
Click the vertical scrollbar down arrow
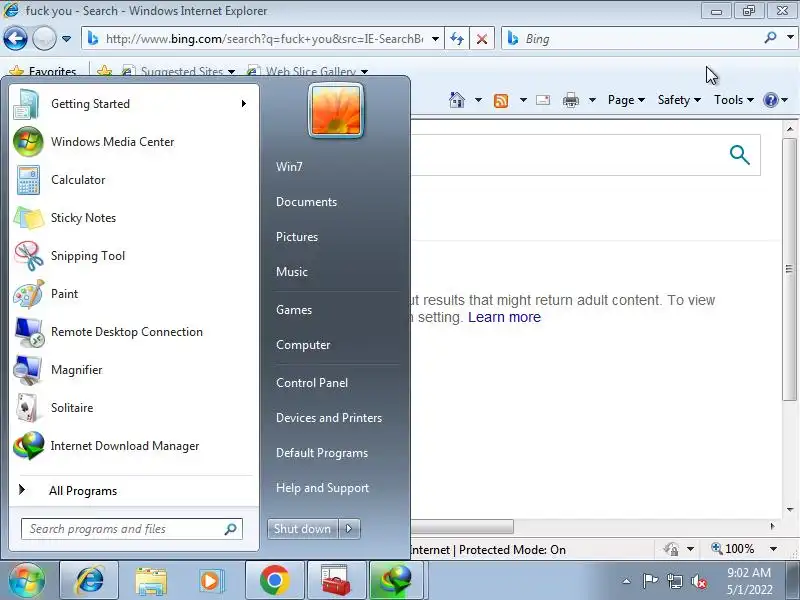790,510
